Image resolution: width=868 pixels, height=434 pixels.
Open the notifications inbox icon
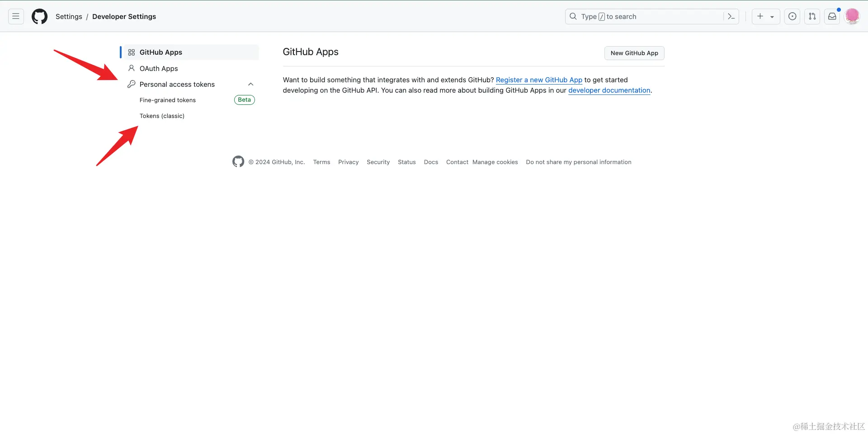click(x=832, y=16)
